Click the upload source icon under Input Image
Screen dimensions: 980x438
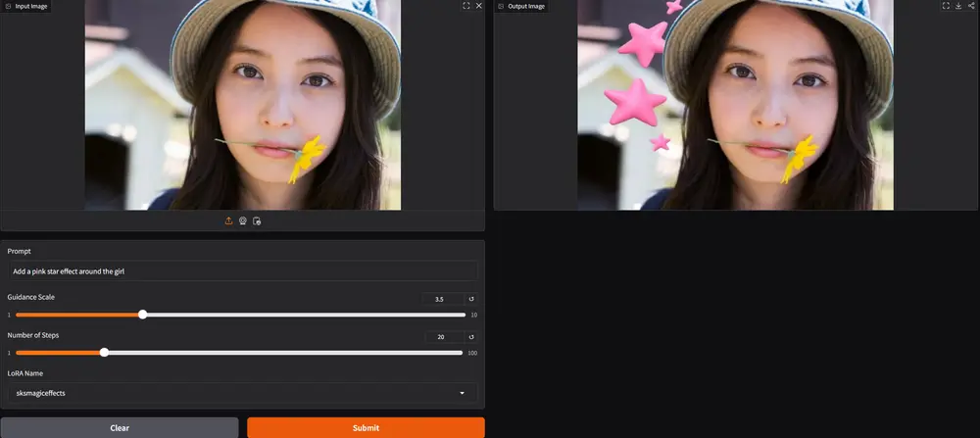pos(228,221)
